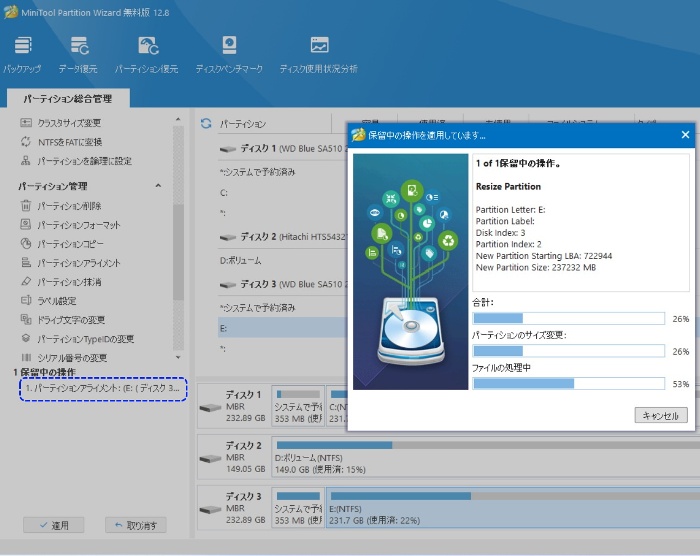Open the データ復元 (Data Recovery) tool
700x556 pixels.
(x=79, y=54)
